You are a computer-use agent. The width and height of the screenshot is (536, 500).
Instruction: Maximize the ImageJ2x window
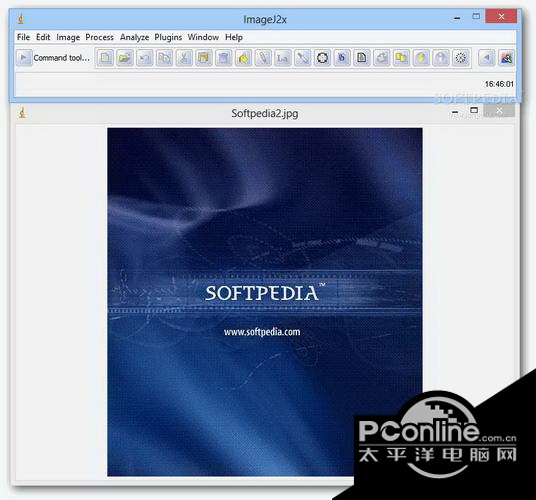click(476, 16)
